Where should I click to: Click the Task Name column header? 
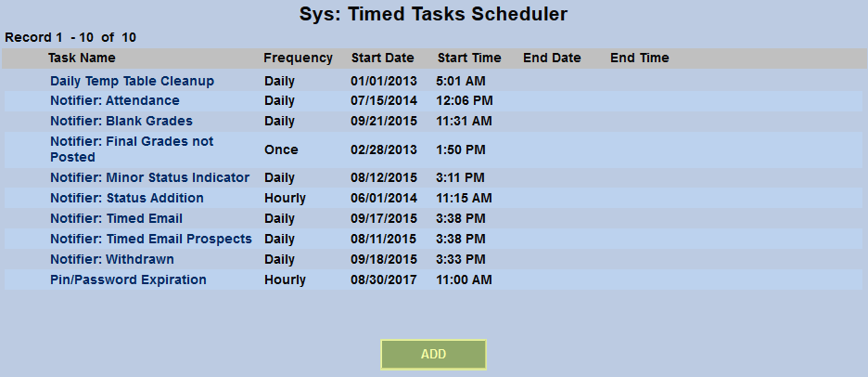(83, 58)
